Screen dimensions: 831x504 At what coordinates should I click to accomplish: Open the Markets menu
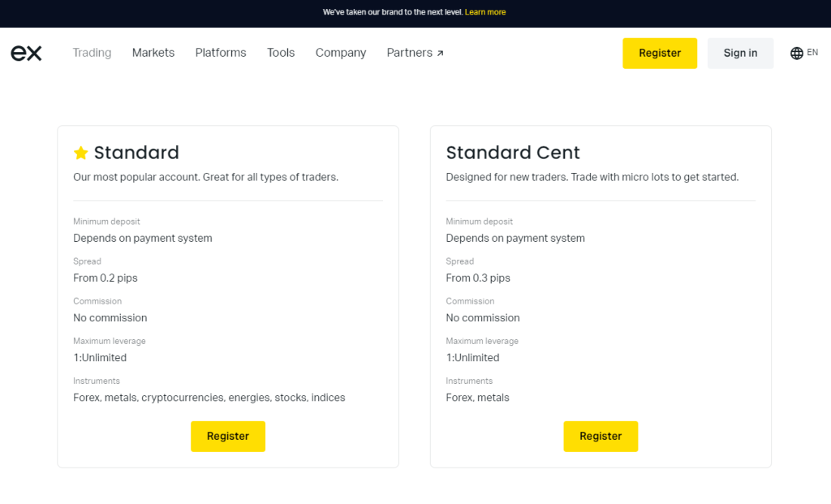(153, 53)
